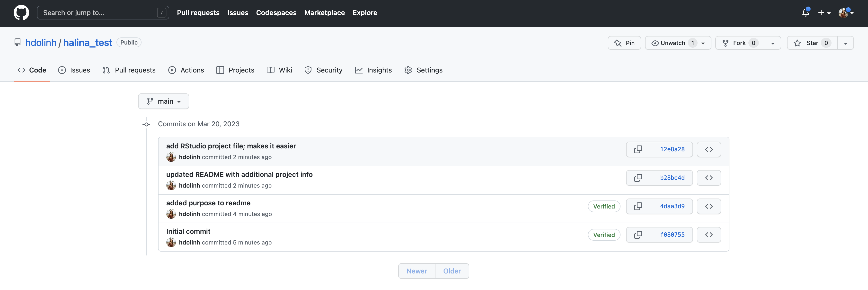Click the GitHub Octocat logo
The height and width of the screenshot is (290, 868).
pos(21,13)
